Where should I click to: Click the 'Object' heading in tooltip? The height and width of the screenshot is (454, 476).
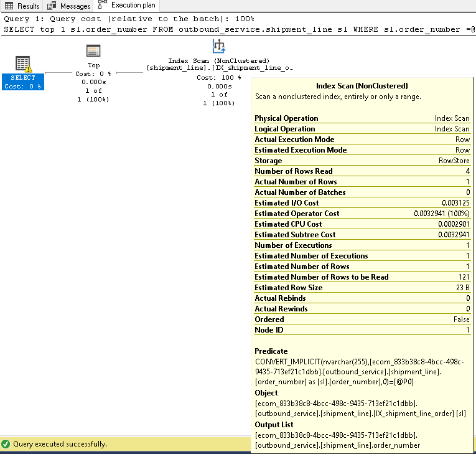[x=266, y=393]
